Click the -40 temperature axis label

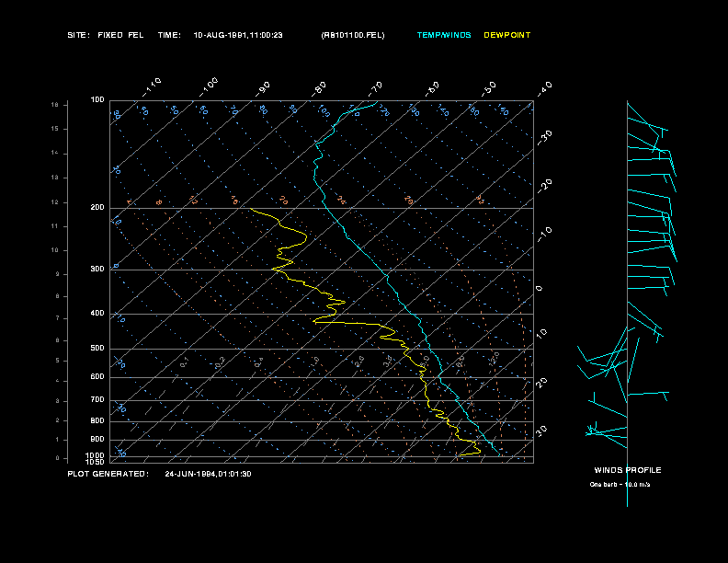544,89
